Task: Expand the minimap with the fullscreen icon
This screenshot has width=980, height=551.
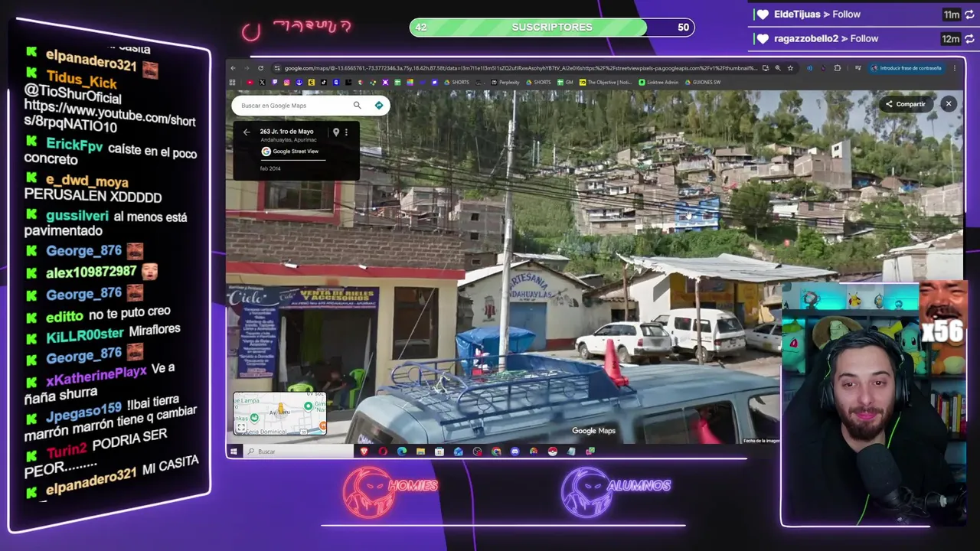Action: [241, 428]
